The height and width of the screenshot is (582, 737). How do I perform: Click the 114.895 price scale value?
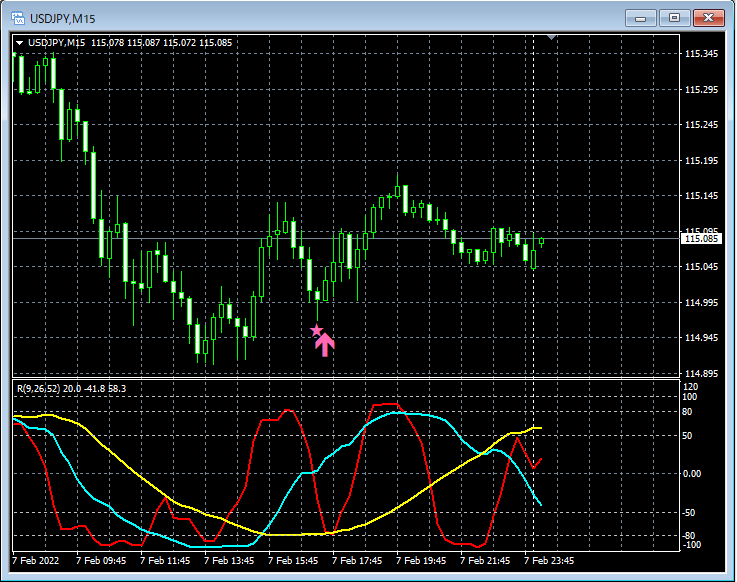coord(702,374)
